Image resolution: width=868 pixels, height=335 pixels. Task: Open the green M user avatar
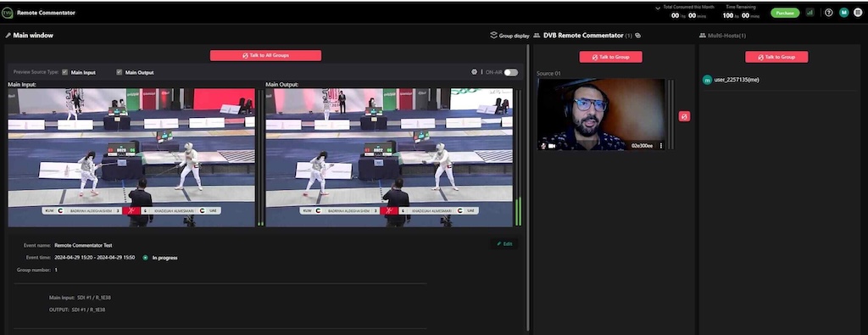(x=843, y=12)
